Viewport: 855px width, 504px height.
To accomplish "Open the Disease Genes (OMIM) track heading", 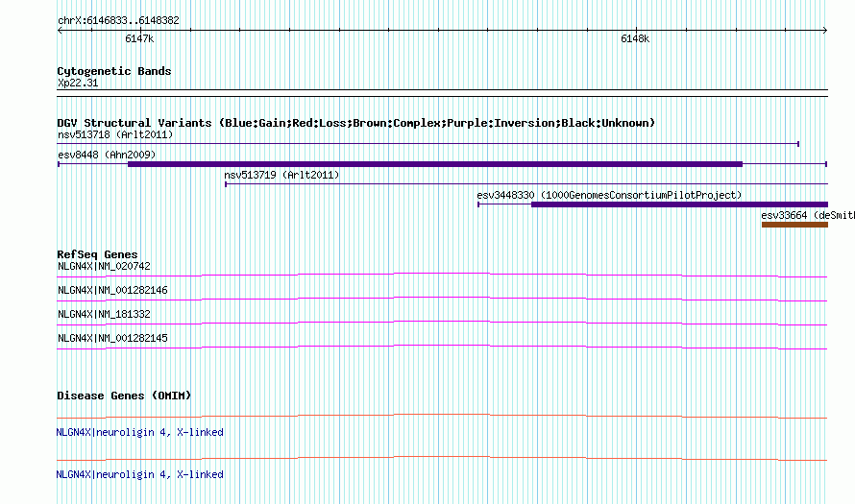I will click(x=124, y=396).
